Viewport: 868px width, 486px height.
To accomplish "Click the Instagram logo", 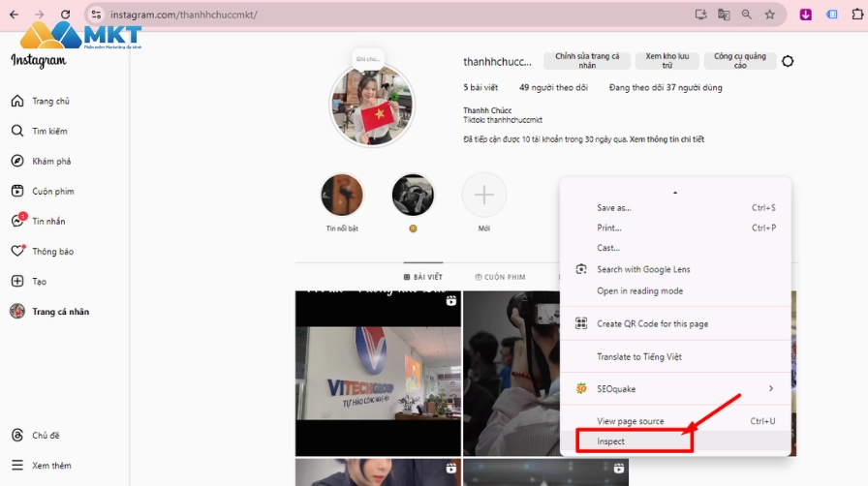I will 38,60.
